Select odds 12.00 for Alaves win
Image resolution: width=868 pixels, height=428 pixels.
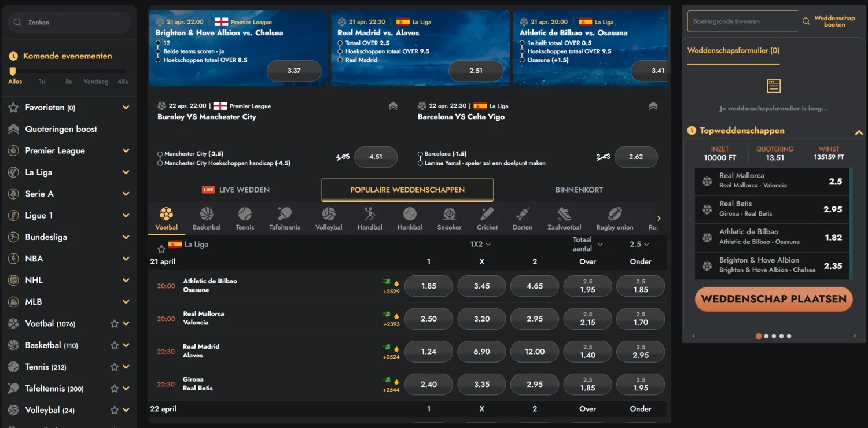pyautogui.click(x=535, y=352)
